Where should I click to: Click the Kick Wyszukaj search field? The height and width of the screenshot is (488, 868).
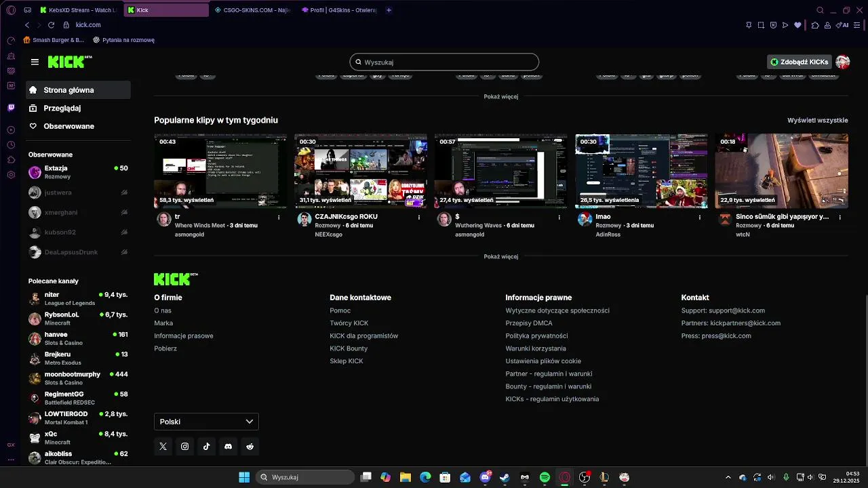click(x=444, y=62)
